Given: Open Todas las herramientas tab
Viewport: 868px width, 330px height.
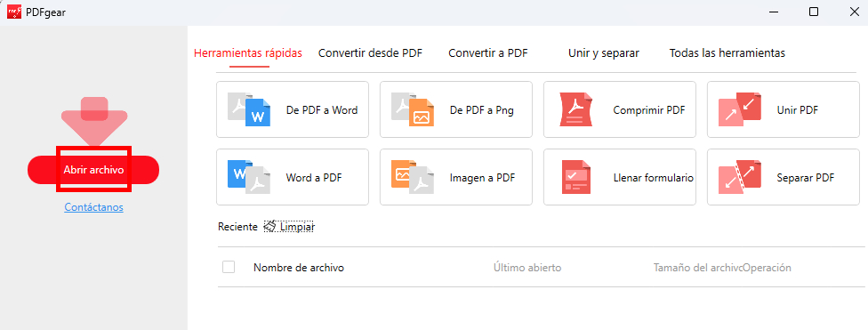Looking at the screenshot, I should pos(727,53).
